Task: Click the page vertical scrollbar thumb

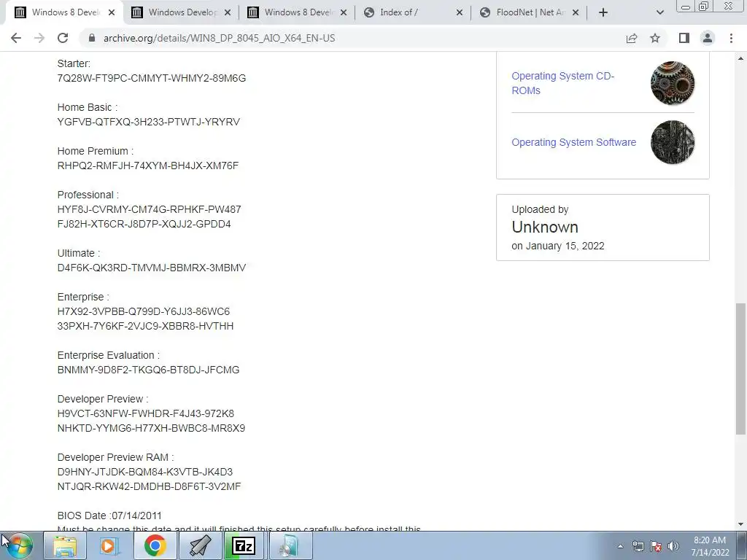Action: click(x=741, y=368)
